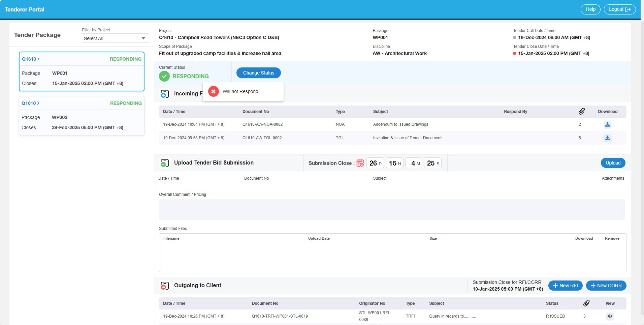Image resolution: width=644 pixels, height=325 pixels.
Task: View the STL-WP001-RFI-0089 query with eye icon
Action: click(x=610, y=316)
